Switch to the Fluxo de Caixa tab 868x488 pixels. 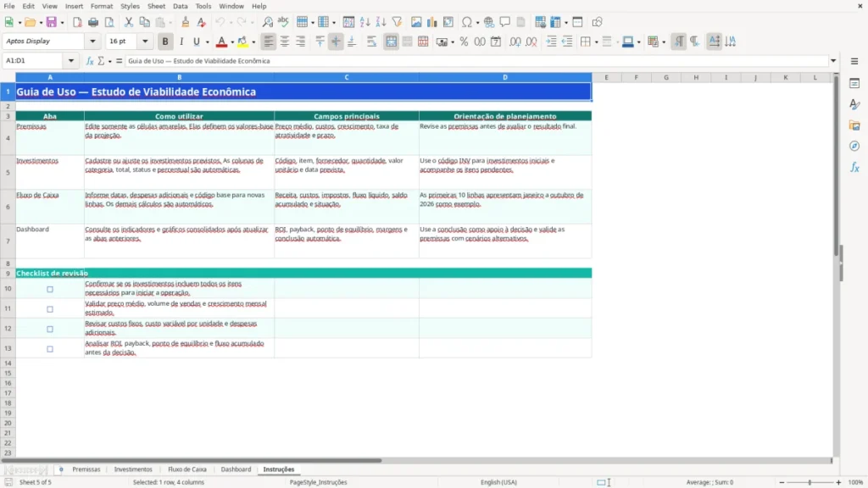point(187,469)
